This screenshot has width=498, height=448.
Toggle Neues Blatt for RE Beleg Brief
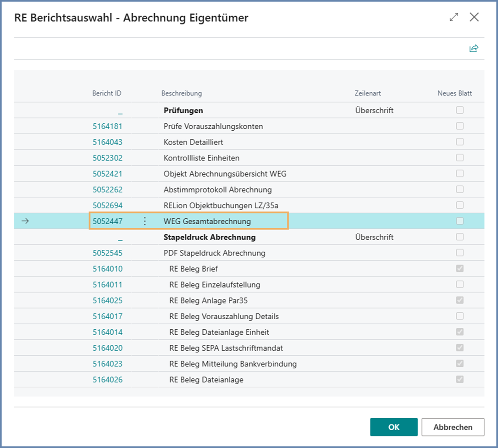coord(459,269)
